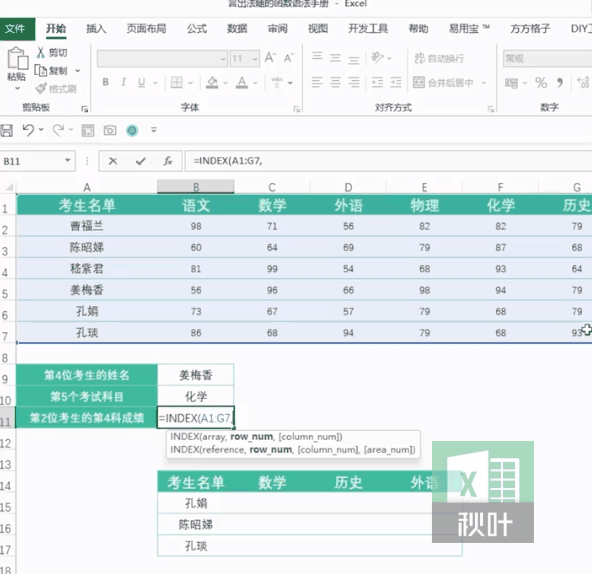Toggle right text alignment
Viewport: 592px width, 574px height.
click(x=354, y=82)
